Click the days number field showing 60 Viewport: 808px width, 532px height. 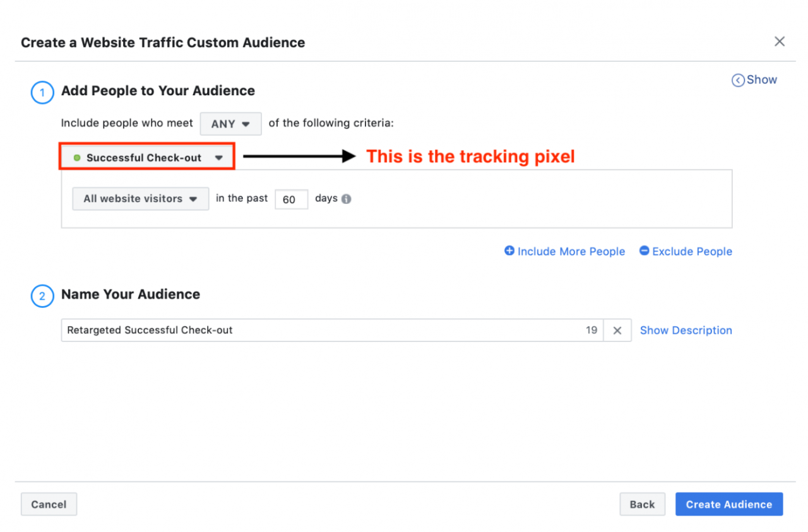291,199
